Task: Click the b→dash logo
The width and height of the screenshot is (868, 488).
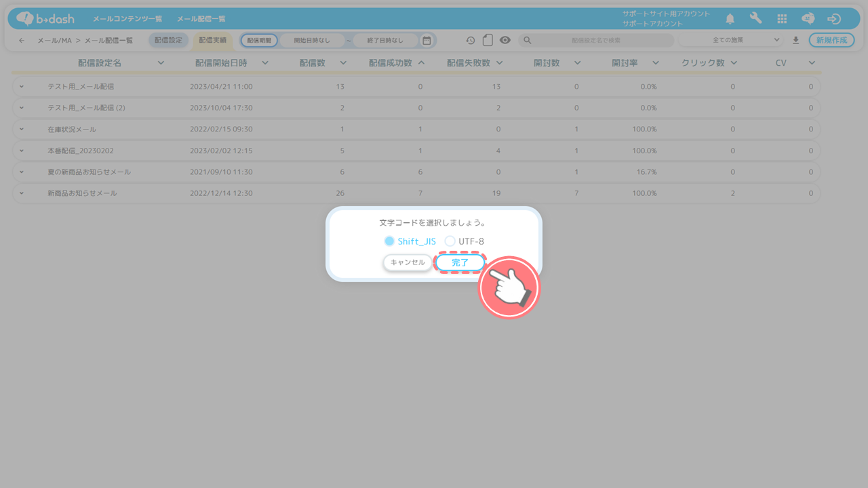Action: 45,18
